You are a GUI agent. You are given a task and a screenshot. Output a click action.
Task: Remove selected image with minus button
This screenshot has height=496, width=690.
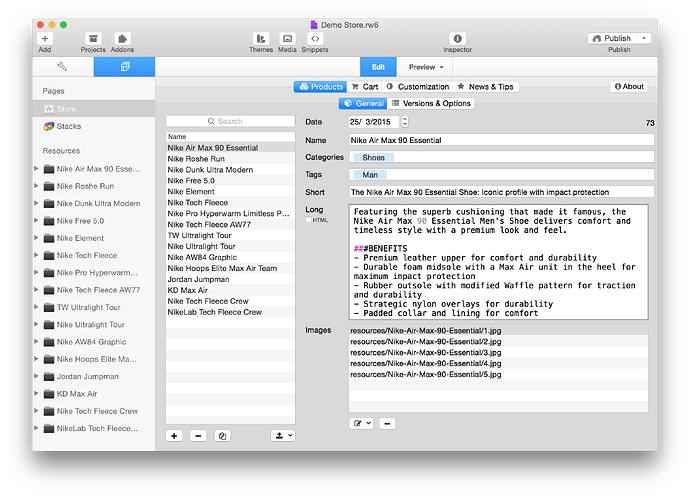pyautogui.click(x=387, y=423)
